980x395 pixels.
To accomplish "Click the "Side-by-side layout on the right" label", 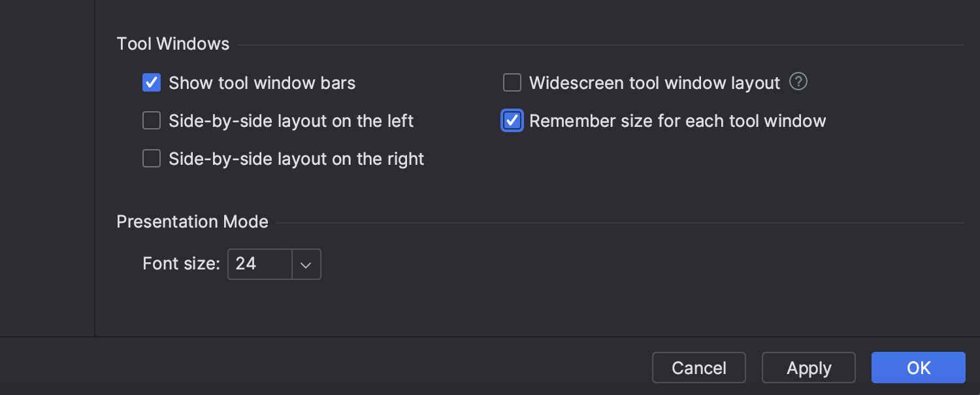I will coord(296,159).
